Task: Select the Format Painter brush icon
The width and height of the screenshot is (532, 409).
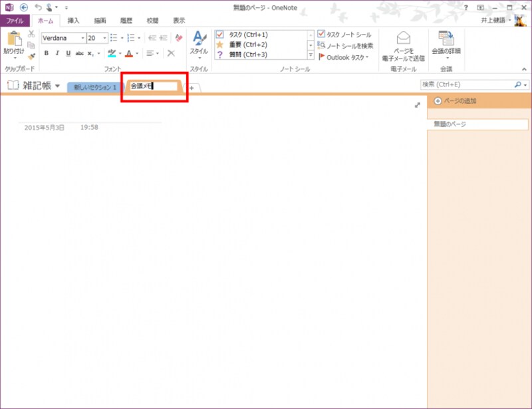Action: click(31, 57)
